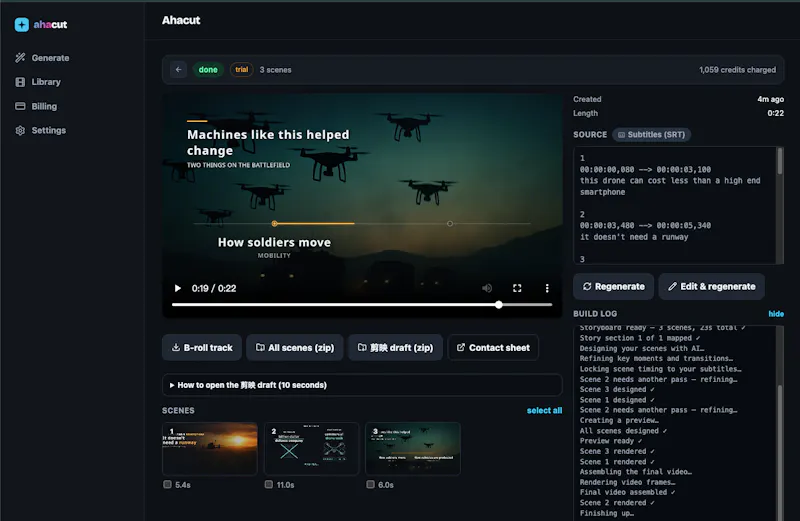800x521 pixels.
Task: Click the Length 0:22 value
Action: pos(776,113)
